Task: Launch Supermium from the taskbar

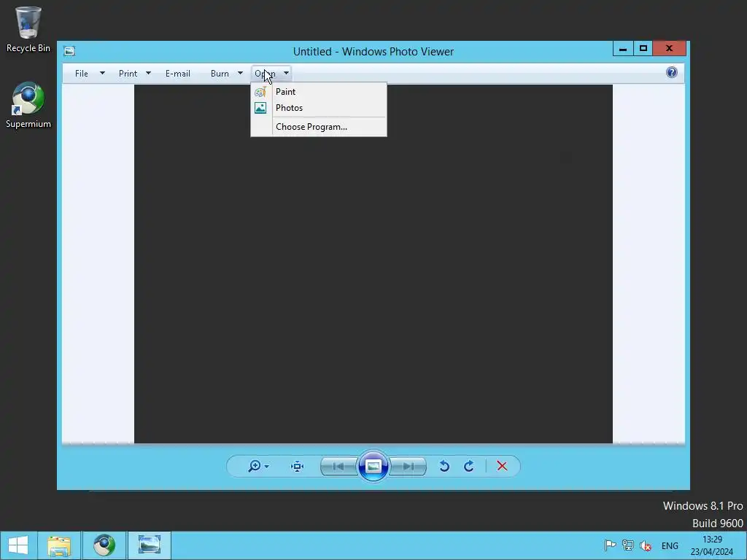Action: 104,545
